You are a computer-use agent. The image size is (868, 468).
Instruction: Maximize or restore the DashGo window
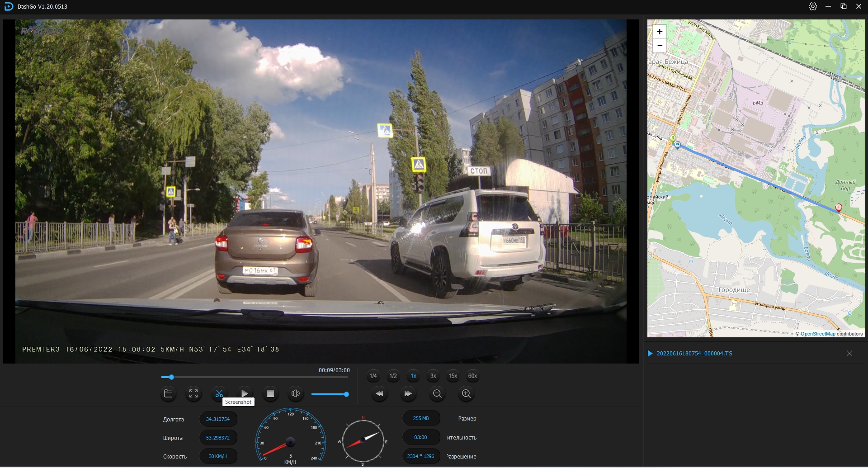pos(844,6)
